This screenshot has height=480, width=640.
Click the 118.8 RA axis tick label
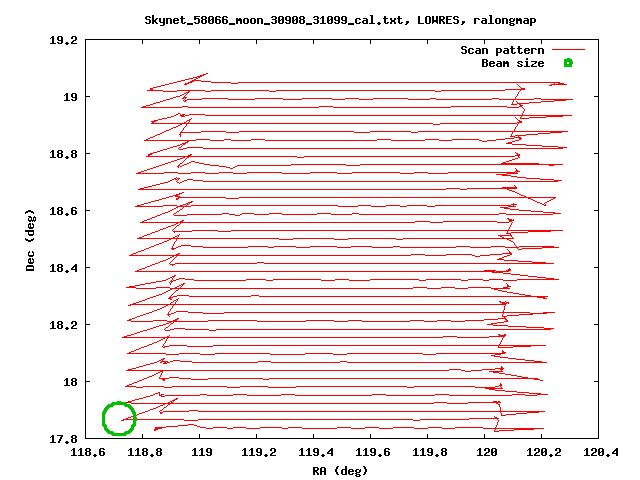click(x=144, y=452)
